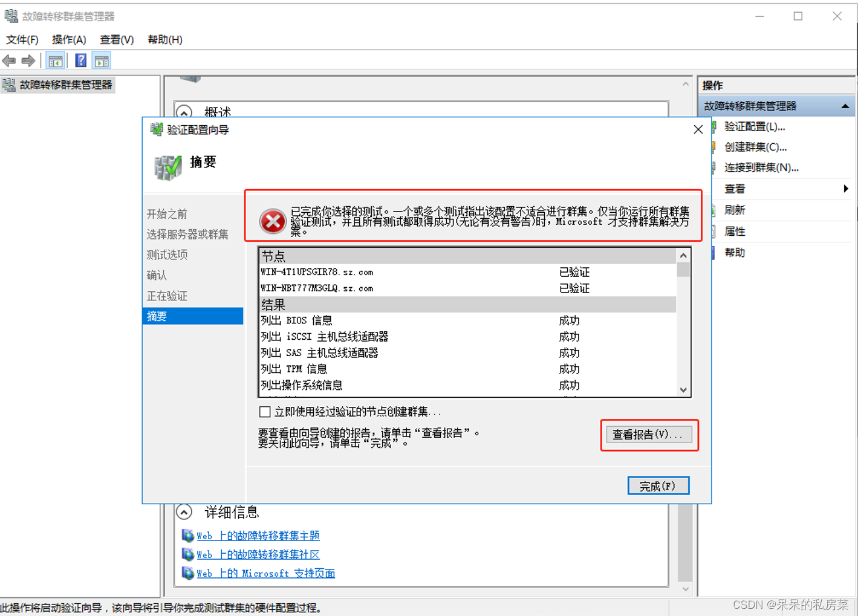Image resolution: width=858 pixels, height=616 pixels.
Task: Select the highlighted 摘要 wizard step
Action: pos(193,316)
